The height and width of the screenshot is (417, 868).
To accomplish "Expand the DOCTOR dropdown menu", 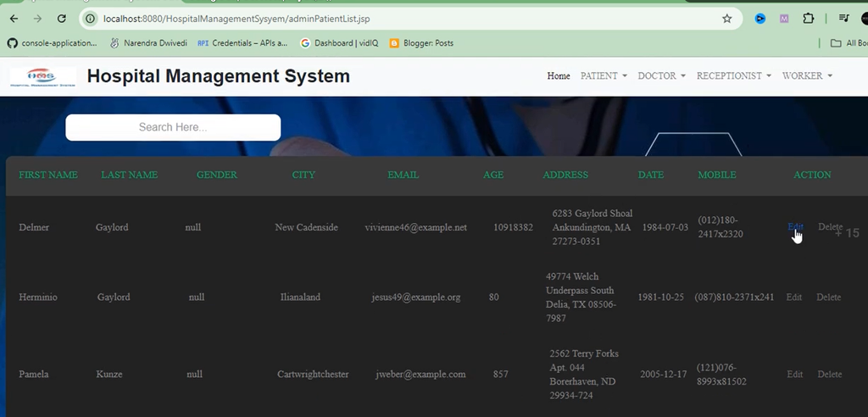I will [661, 76].
